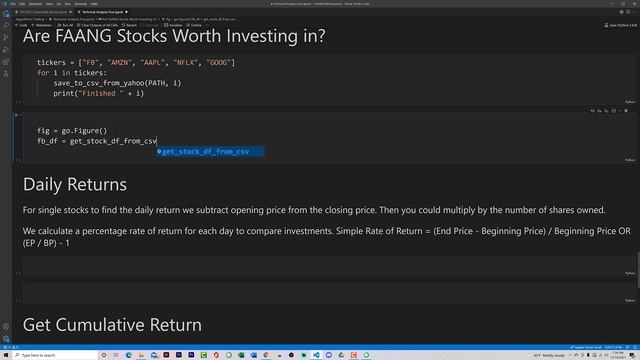The image size is (640, 360).
Task: Add a new Markdown cell from the toolbar
Action: [x=41, y=25]
